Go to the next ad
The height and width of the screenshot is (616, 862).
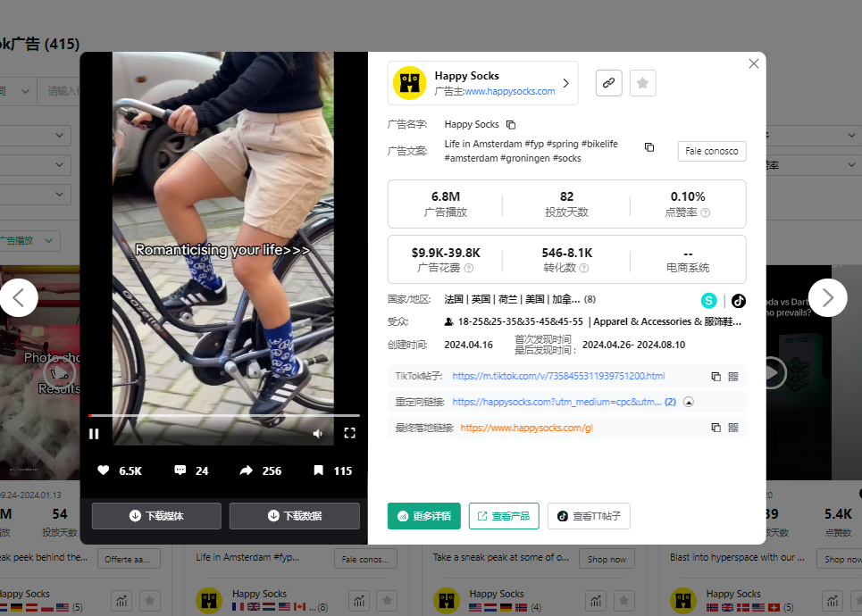click(827, 298)
